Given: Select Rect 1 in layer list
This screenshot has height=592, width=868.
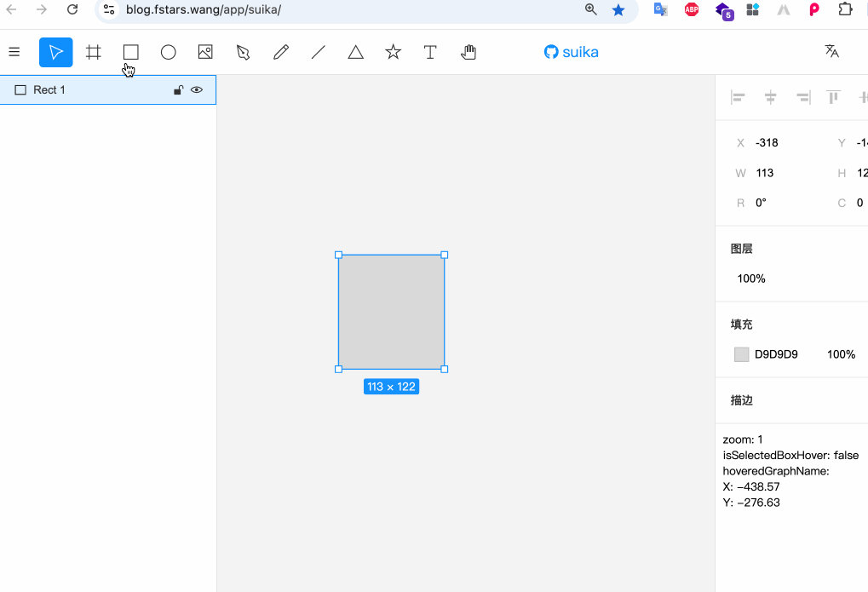Looking at the screenshot, I should point(49,89).
